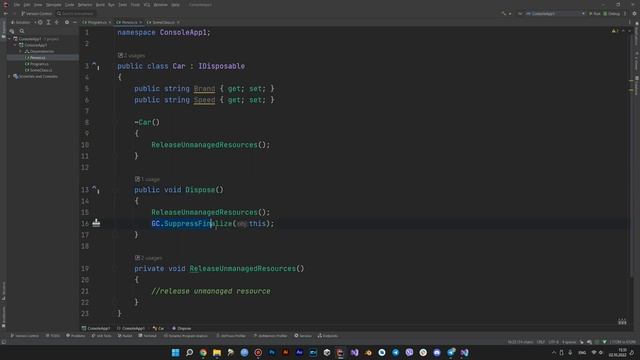
Task: Switch to the Program.cs editor tab
Action: click(x=97, y=22)
